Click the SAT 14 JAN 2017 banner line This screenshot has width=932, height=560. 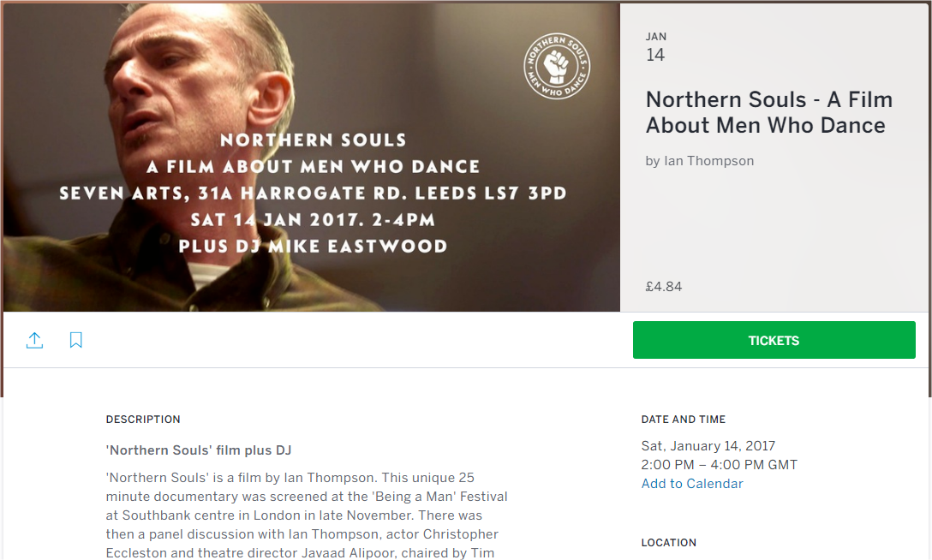pyautogui.click(x=313, y=220)
